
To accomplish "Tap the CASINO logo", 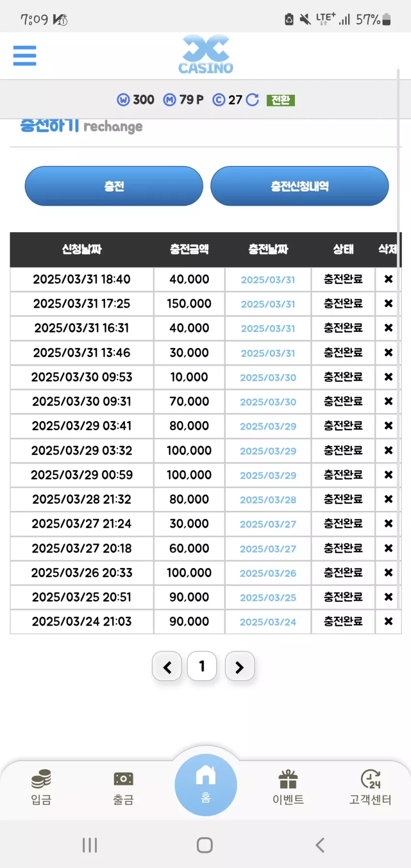I will coord(205,54).
